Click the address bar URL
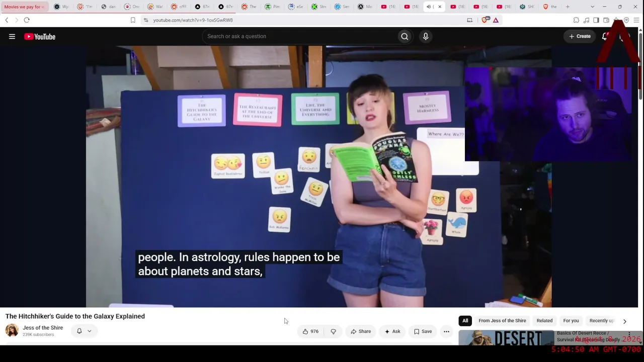Screen dimensions: 644x362 click(193, 20)
